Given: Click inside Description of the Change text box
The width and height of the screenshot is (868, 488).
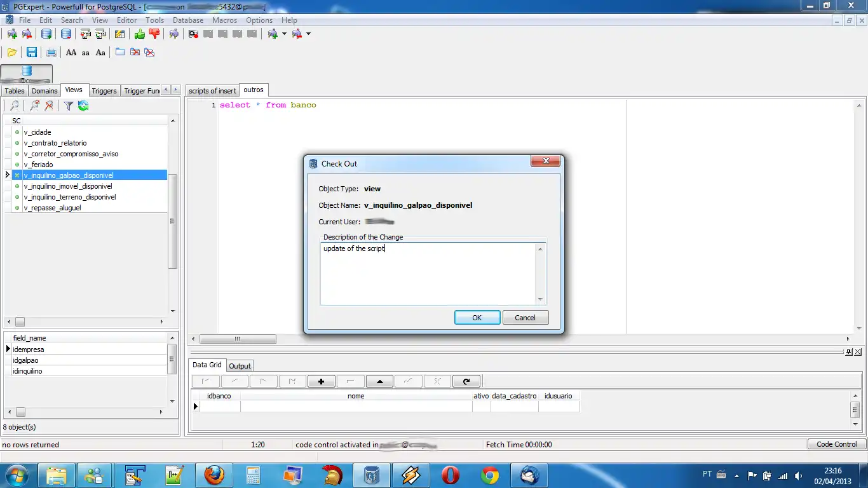Looking at the screenshot, I should point(428,273).
